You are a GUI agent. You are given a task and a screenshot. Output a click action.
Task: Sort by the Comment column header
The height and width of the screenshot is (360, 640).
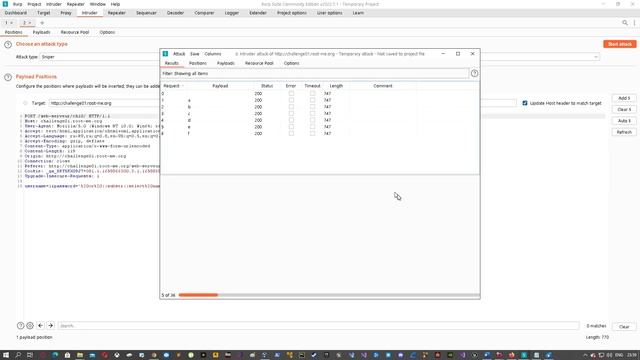click(382, 86)
